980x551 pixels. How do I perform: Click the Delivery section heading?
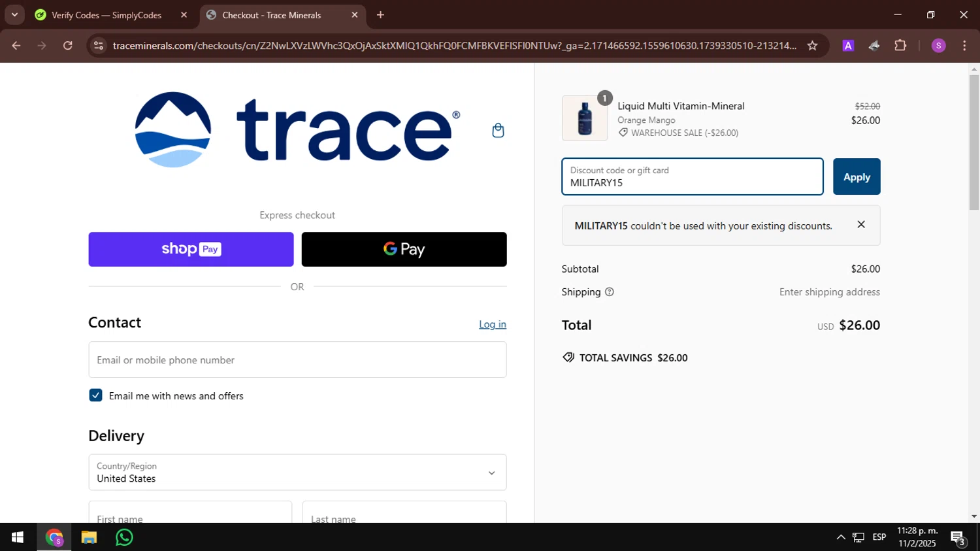click(x=116, y=436)
